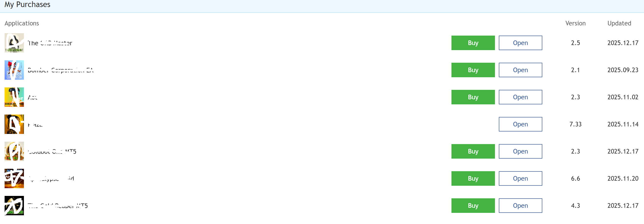Click the yellow icon in the third row
This screenshot has height=224, width=644.
14,97
